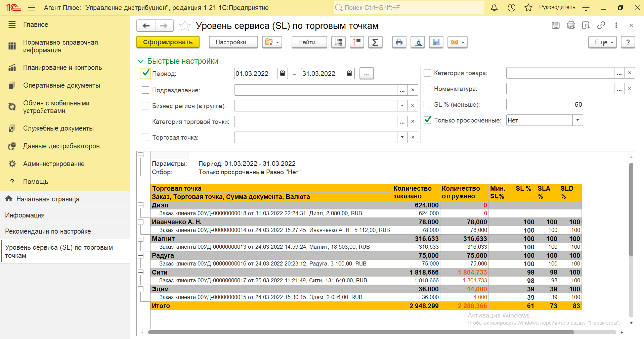Viewport: 644px width, 339px height.
Task: Open Бизнес регион dropdown arrow
Action: 402,106
